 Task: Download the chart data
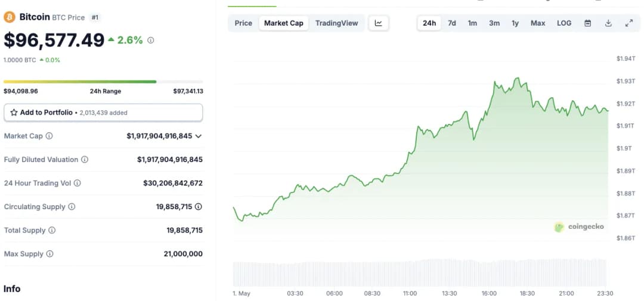click(x=608, y=23)
